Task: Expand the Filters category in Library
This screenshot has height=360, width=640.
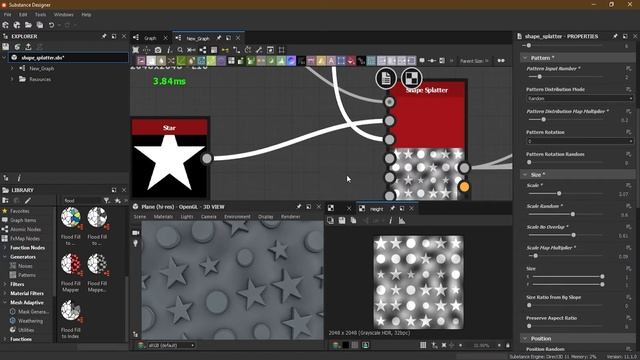Action: click(5, 284)
